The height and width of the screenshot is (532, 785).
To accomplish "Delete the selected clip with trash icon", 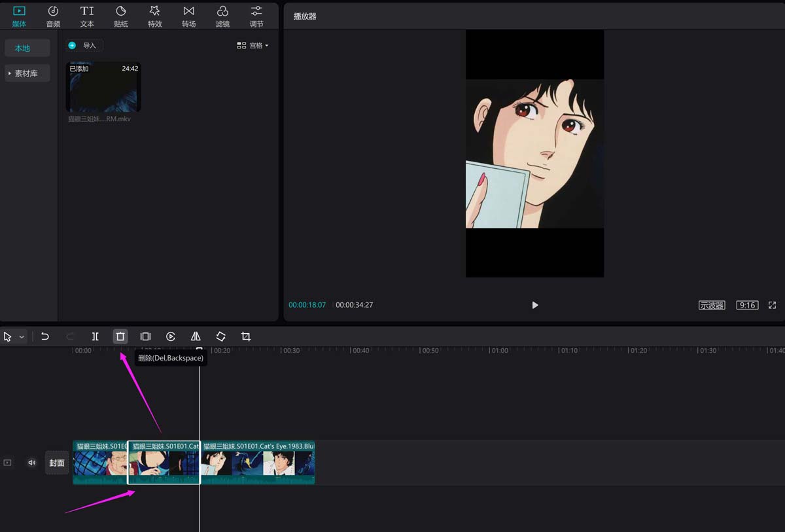I will [x=120, y=336].
